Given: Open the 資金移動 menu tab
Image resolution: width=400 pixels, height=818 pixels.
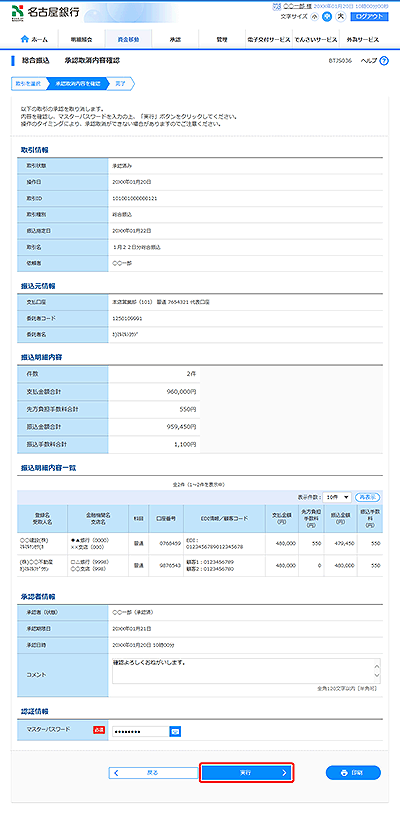Looking at the screenshot, I should pyautogui.click(x=128, y=40).
